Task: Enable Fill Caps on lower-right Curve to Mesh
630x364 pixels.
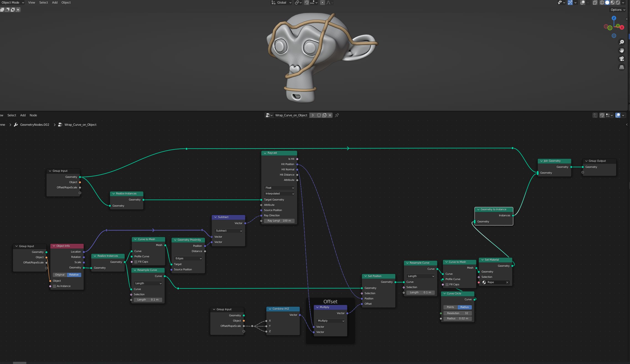Action: [447, 284]
